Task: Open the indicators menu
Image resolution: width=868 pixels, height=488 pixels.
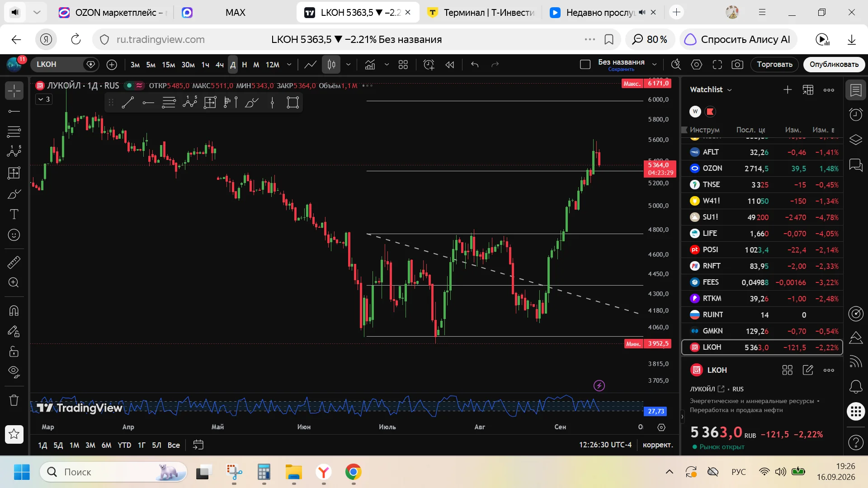Action: click(x=370, y=65)
